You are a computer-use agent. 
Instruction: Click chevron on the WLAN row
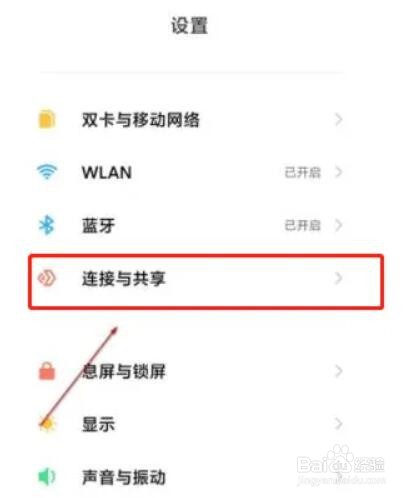coord(338,172)
